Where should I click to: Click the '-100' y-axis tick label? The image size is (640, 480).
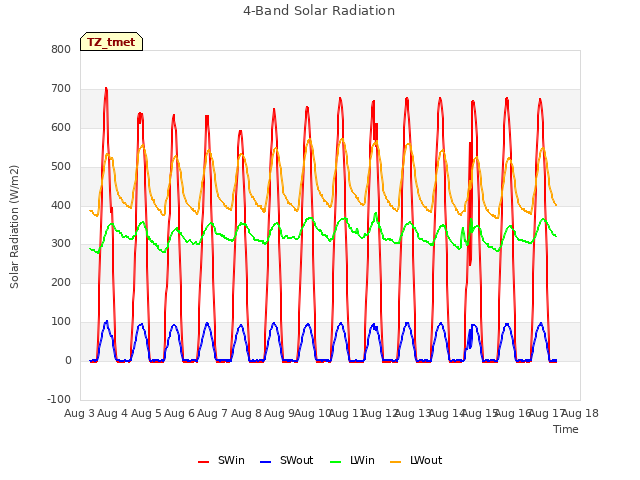59,399
